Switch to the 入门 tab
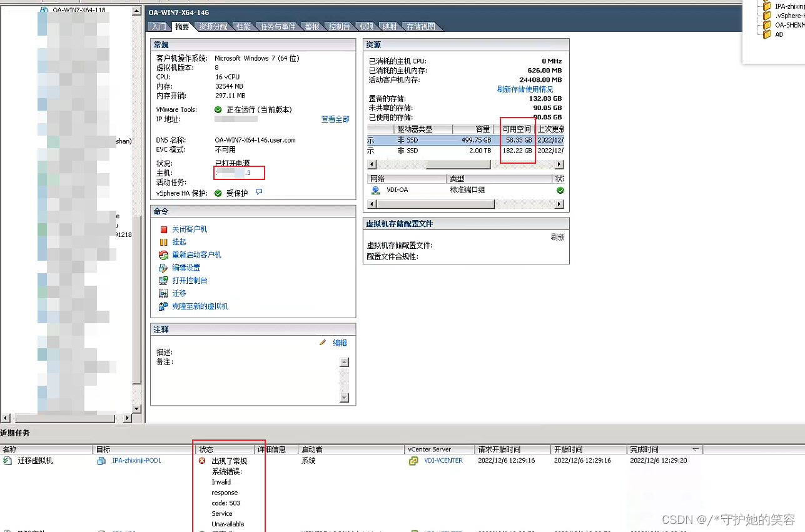The image size is (805, 532). (159, 27)
